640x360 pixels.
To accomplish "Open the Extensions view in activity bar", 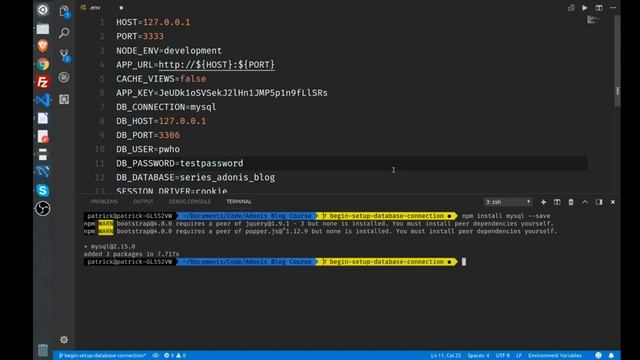I will (x=64, y=99).
